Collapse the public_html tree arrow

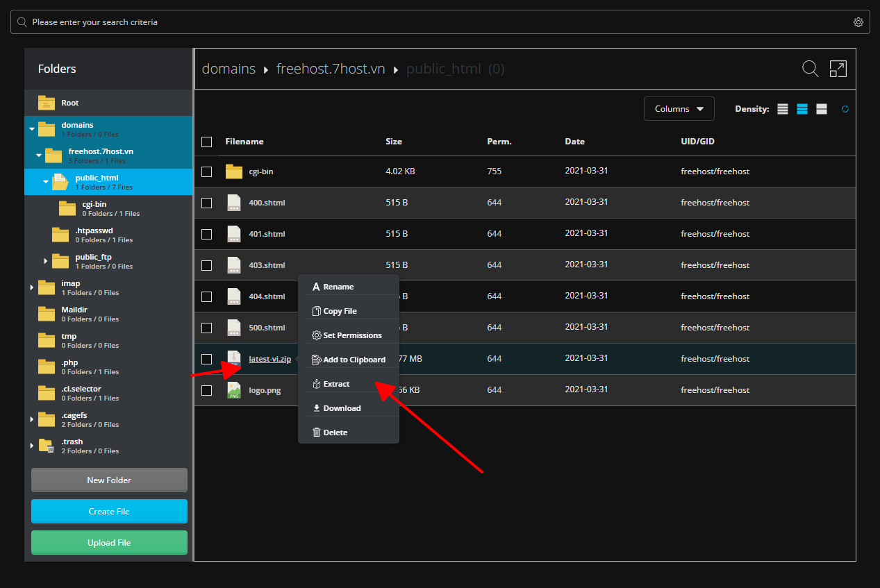[x=45, y=182]
